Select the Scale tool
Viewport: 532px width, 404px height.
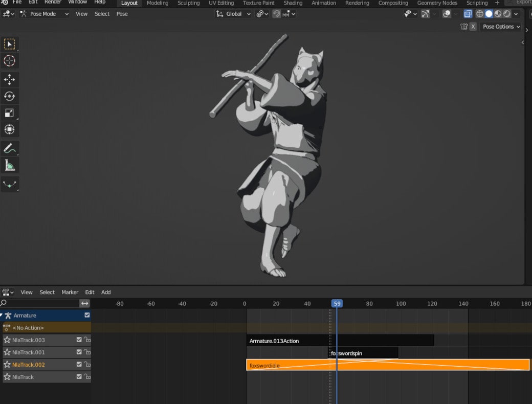coord(10,112)
